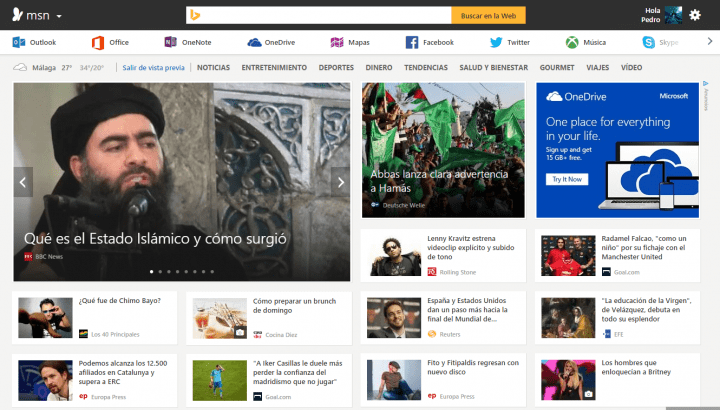Screen dimensions: 720x410
Task: Open the DINERO menu
Action: [379, 67]
